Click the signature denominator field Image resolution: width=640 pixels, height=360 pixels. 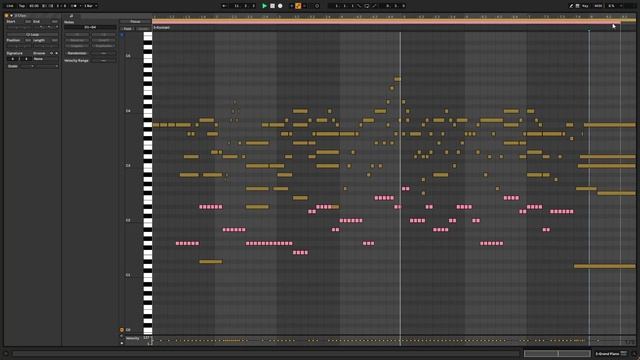point(26,59)
